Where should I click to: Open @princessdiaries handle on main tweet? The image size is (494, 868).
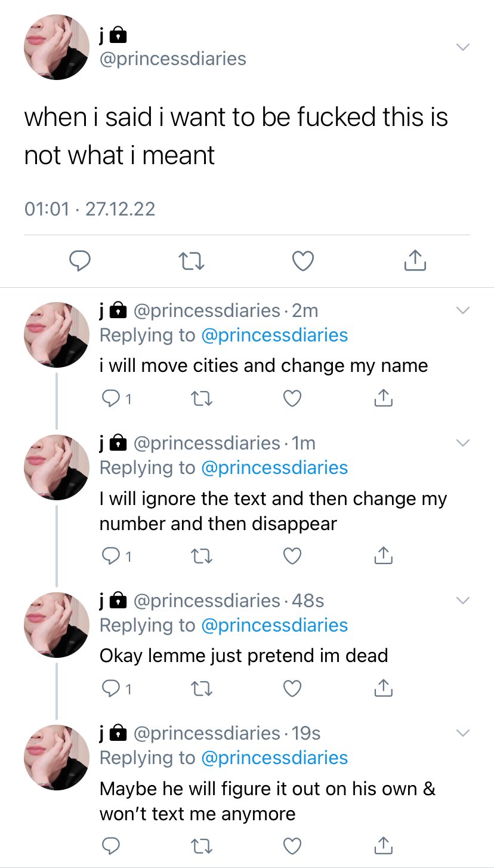[x=172, y=59]
